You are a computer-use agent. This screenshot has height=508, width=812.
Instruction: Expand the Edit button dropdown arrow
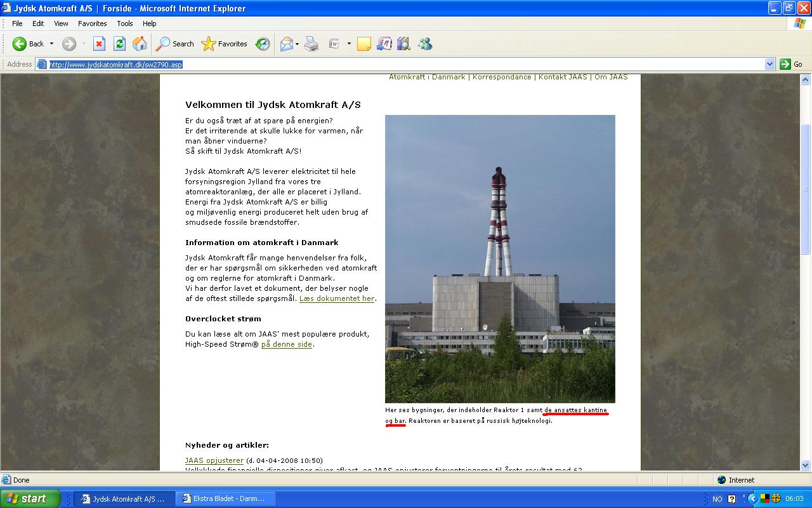coord(349,44)
